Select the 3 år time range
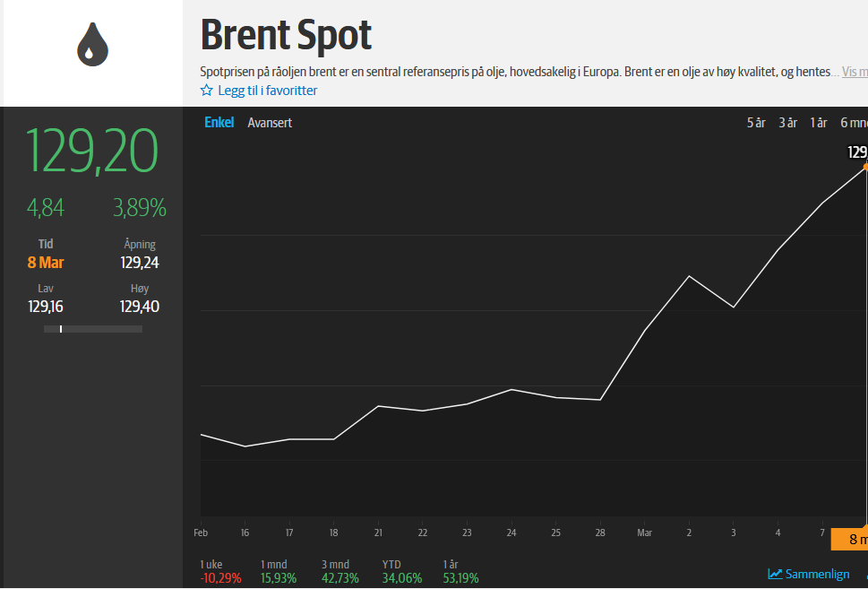Screen dimensions: 868x589 (787, 123)
